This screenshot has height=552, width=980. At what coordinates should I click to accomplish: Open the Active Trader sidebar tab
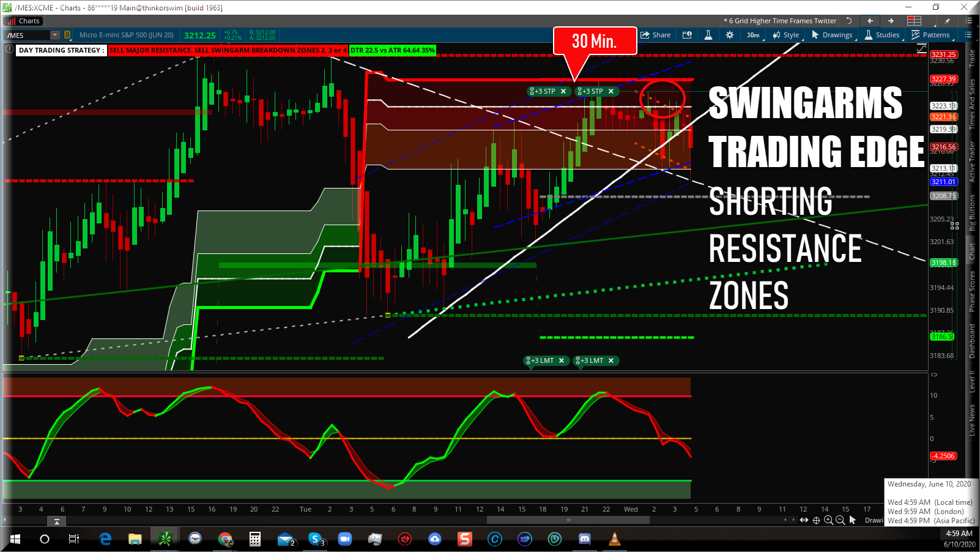pos(972,162)
